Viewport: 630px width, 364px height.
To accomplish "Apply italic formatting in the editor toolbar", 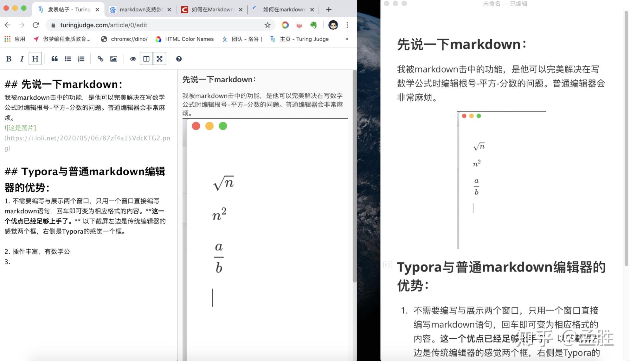I will pos(22,59).
